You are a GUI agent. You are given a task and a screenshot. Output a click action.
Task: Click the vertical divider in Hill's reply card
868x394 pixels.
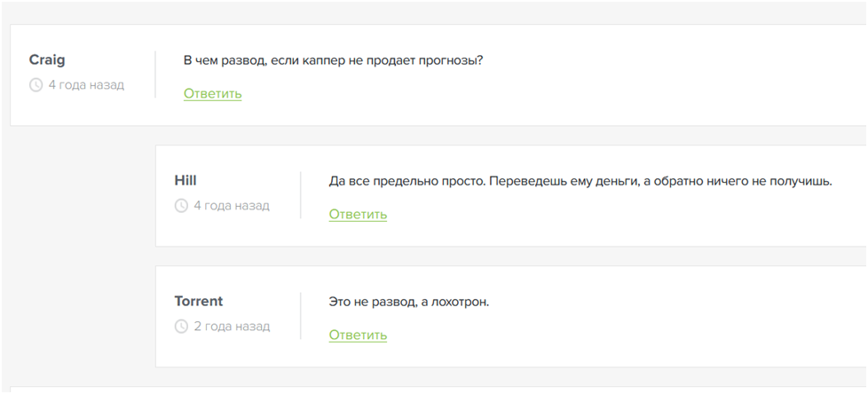point(301,194)
